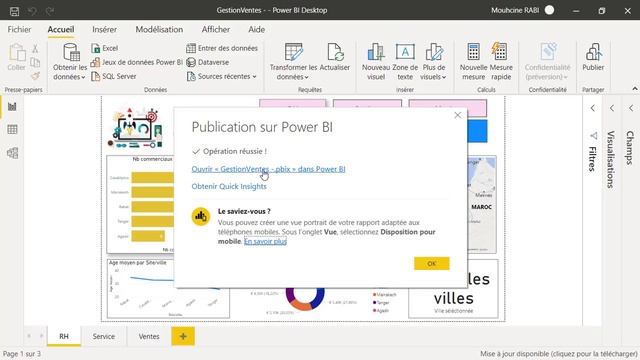Insert a Nouveau visuel

(376, 62)
